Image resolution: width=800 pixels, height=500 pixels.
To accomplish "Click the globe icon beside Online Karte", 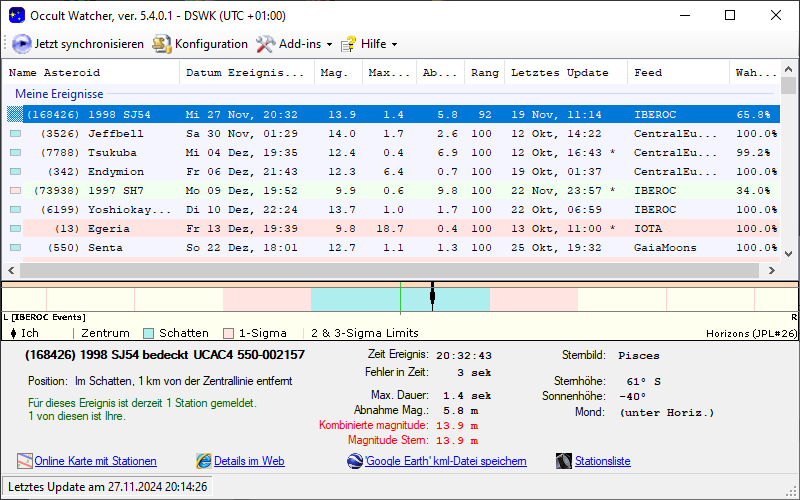I will pos(25,461).
